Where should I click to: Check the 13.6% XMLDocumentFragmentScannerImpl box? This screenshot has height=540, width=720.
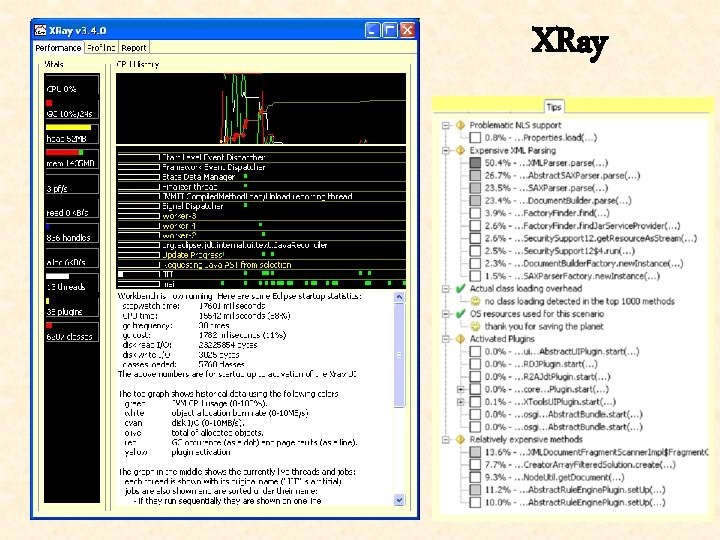click(x=475, y=452)
